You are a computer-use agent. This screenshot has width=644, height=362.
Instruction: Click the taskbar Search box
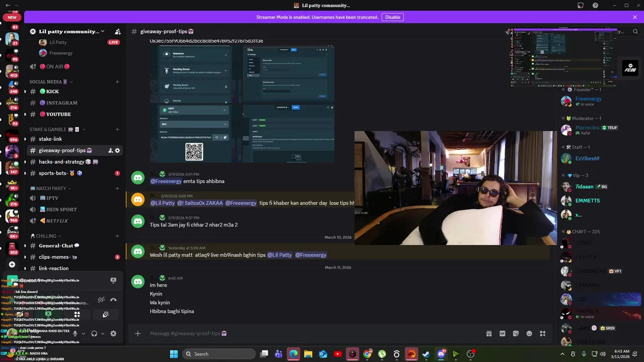[218, 354]
